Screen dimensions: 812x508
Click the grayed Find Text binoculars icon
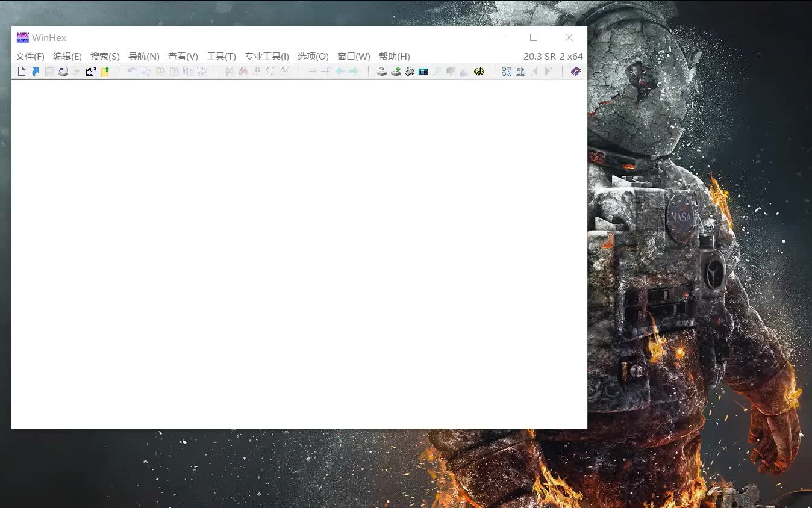pyautogui.click(x=229, y=72)
